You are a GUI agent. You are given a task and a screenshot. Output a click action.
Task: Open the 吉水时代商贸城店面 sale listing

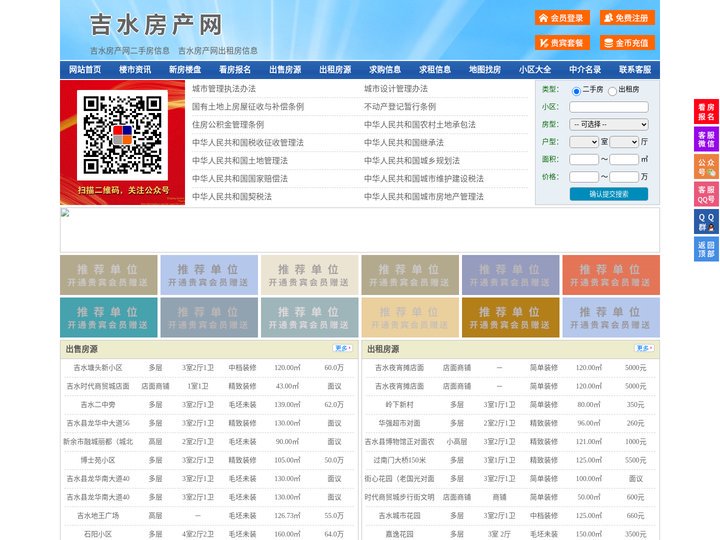[98, 386]
